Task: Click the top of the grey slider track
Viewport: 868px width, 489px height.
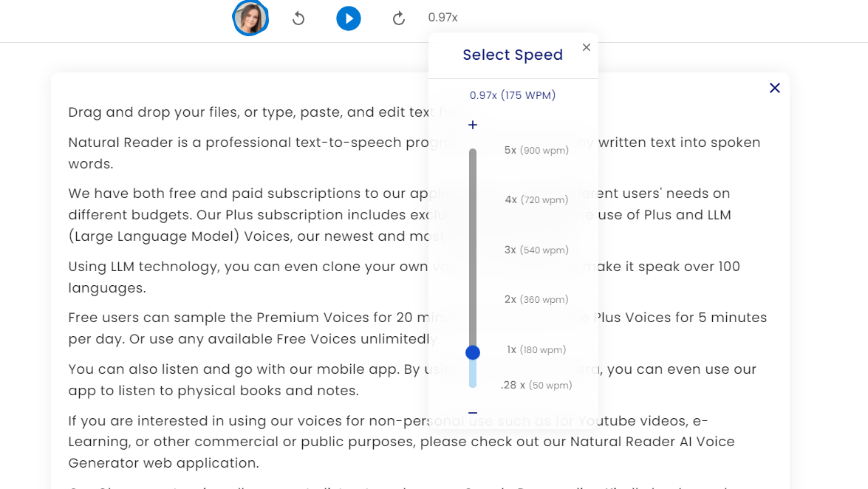Action: tap(473, 154)
